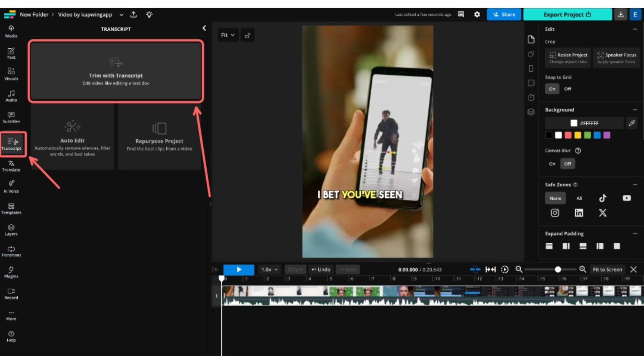Open the AI Voice tool
This screenshot has height=362, width=644.
tap(11, 187)
